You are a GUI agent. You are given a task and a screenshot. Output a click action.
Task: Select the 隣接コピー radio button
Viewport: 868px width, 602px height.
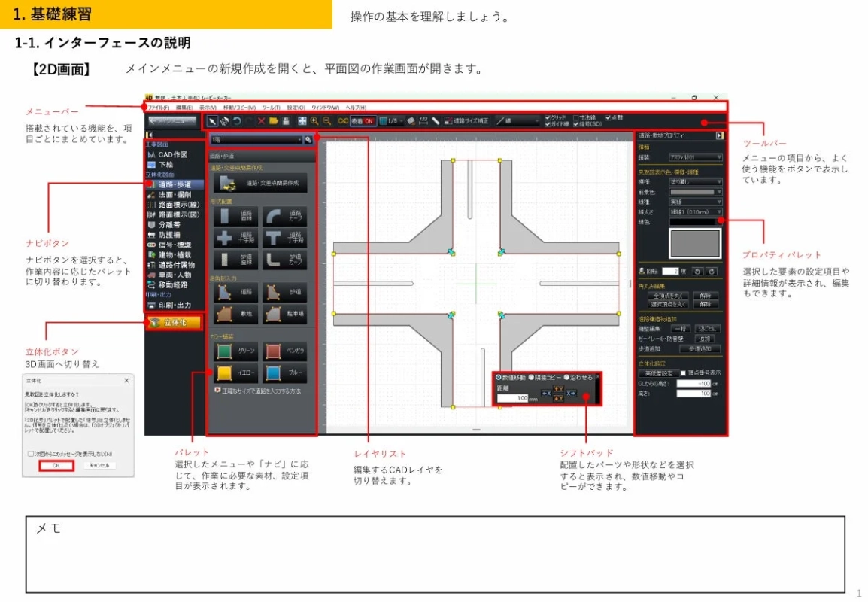(531, 378)
